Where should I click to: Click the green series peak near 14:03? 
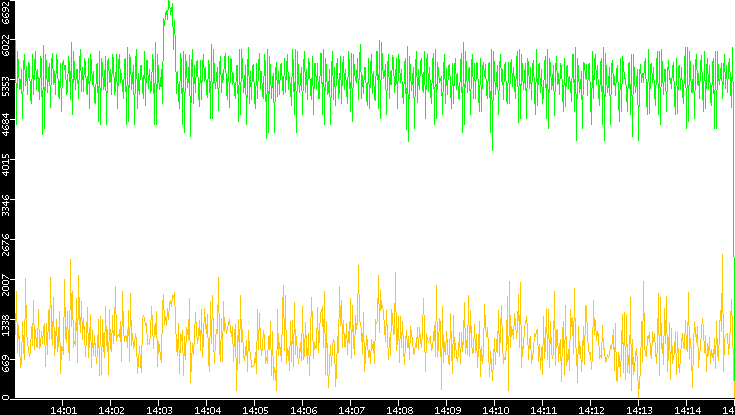click(169, 9)
